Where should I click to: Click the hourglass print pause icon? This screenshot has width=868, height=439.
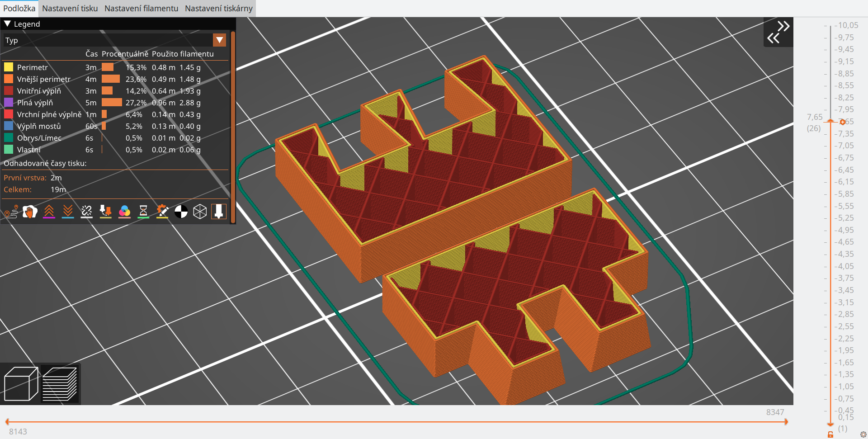click(x=143, y=212)
